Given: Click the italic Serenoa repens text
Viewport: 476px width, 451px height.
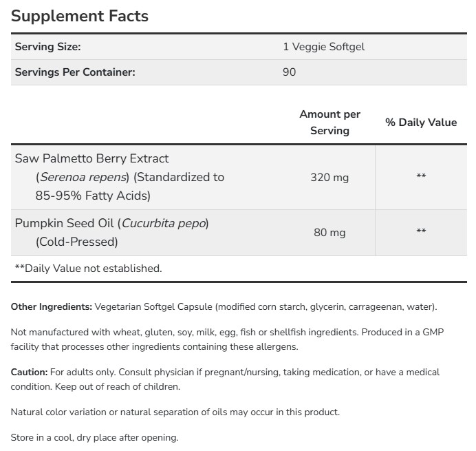Looking at the screenshot, I should [82, 177].
